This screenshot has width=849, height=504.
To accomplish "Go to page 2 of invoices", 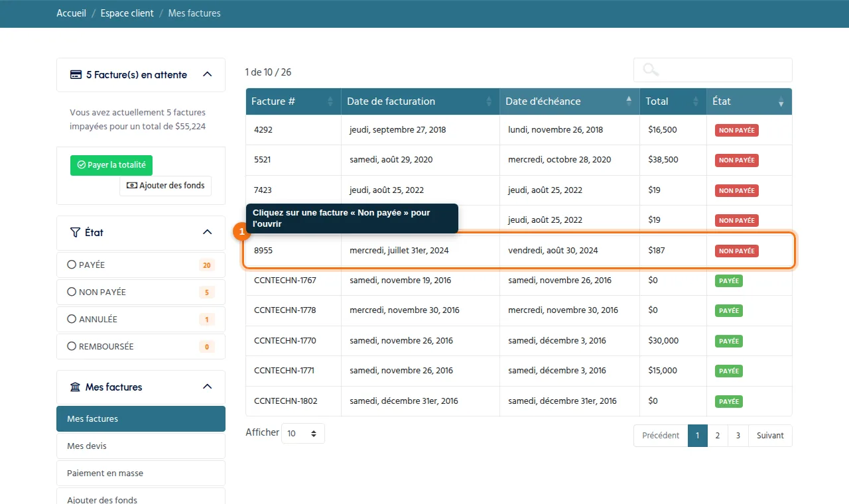I will point(718,436).
